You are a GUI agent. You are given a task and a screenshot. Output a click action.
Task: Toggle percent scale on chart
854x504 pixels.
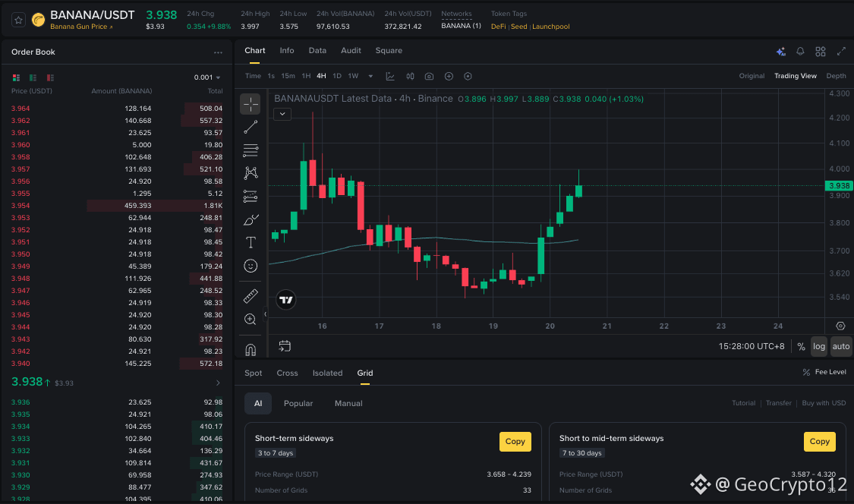tap(801, 347)
